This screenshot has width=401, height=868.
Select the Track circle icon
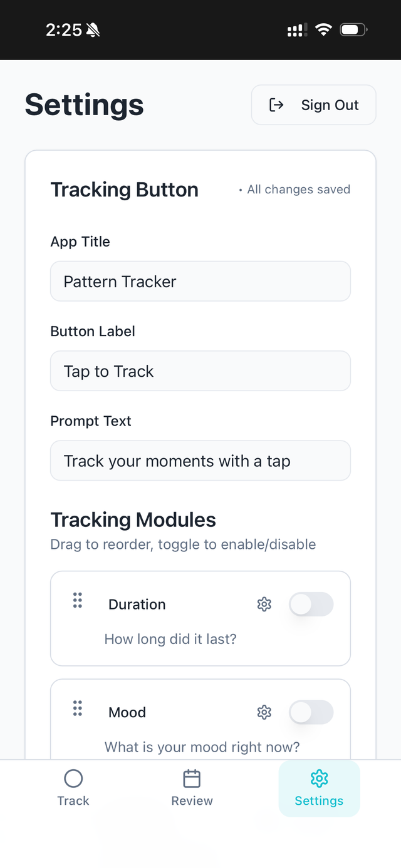pyautogui.click(x=73, y=778)
